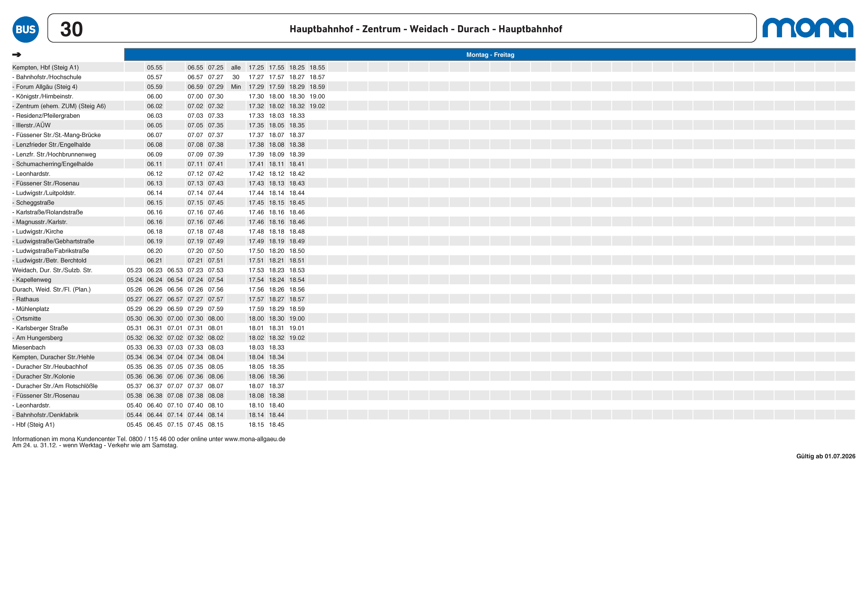
Task: Select the stop Miesenbach
Action: [x=29, y=347]
